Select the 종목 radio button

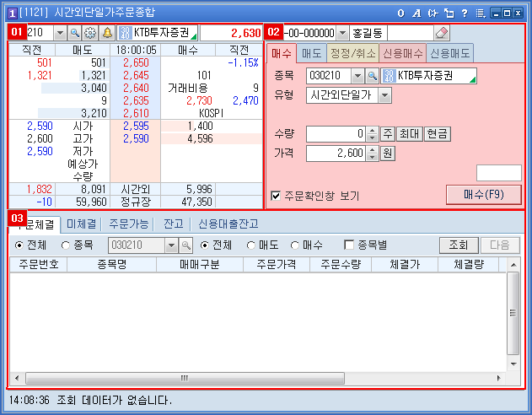click(65, 245)
